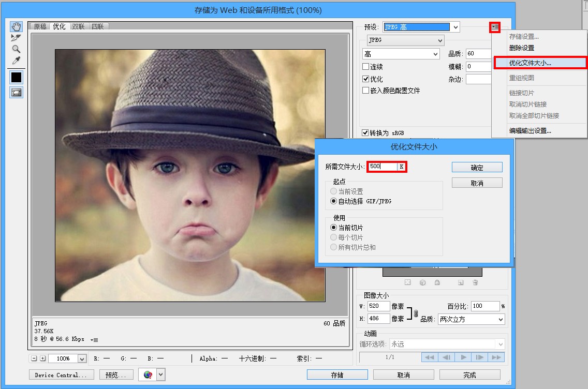Select the Slice Select tool
Image resolution: width=588 pixels, height=389 pixels.
16,38
